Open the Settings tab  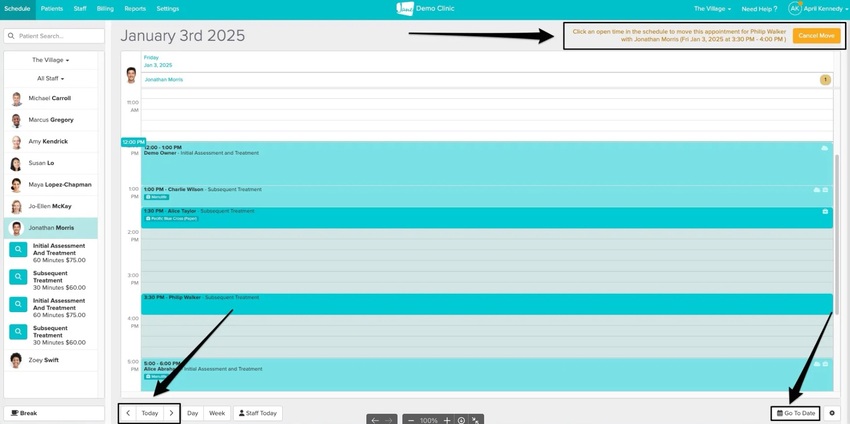pyautogui.click(x=168, y=9)
